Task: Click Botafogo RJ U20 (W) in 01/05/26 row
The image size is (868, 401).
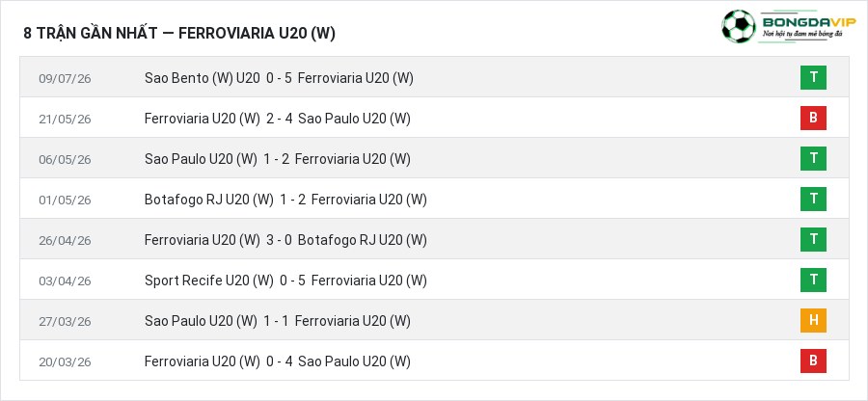Action: coord(209,200)
